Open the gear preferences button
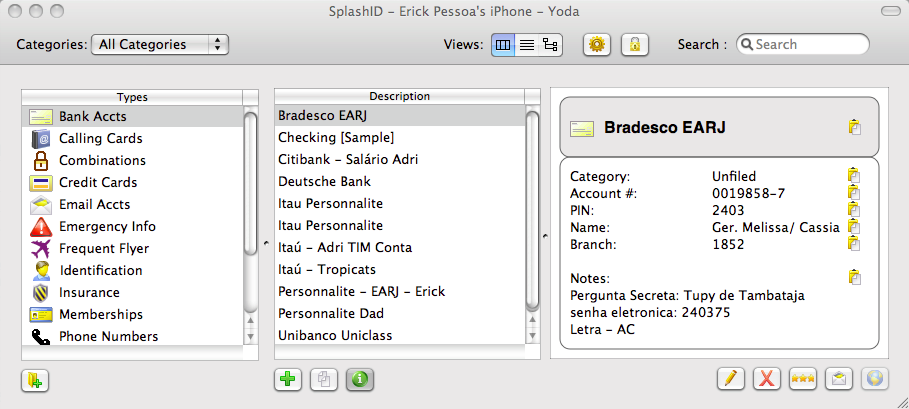 597,45
